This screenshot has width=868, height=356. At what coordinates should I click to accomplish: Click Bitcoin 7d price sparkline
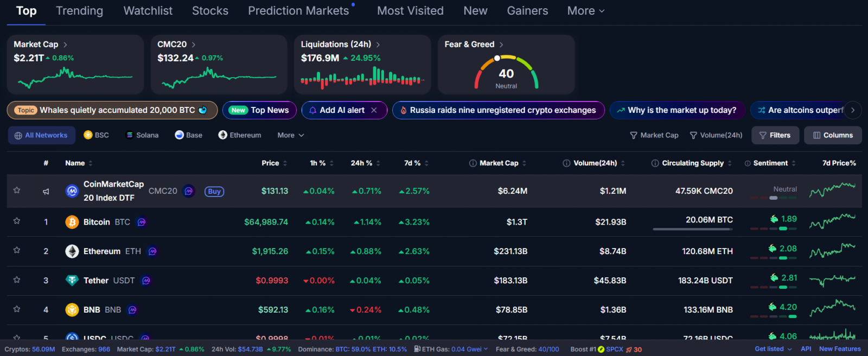click(832, 221)
